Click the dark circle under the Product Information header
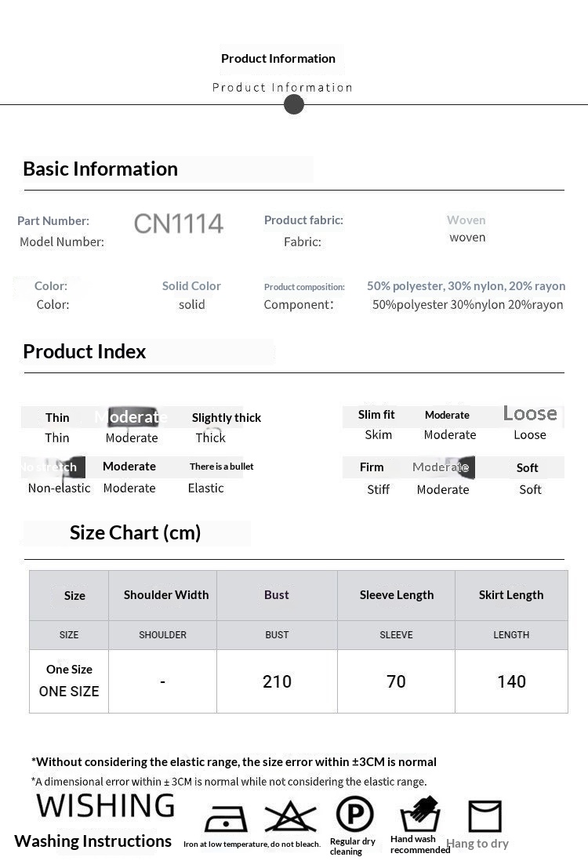This screenshot has height=868, width=588. pos(294,104)
